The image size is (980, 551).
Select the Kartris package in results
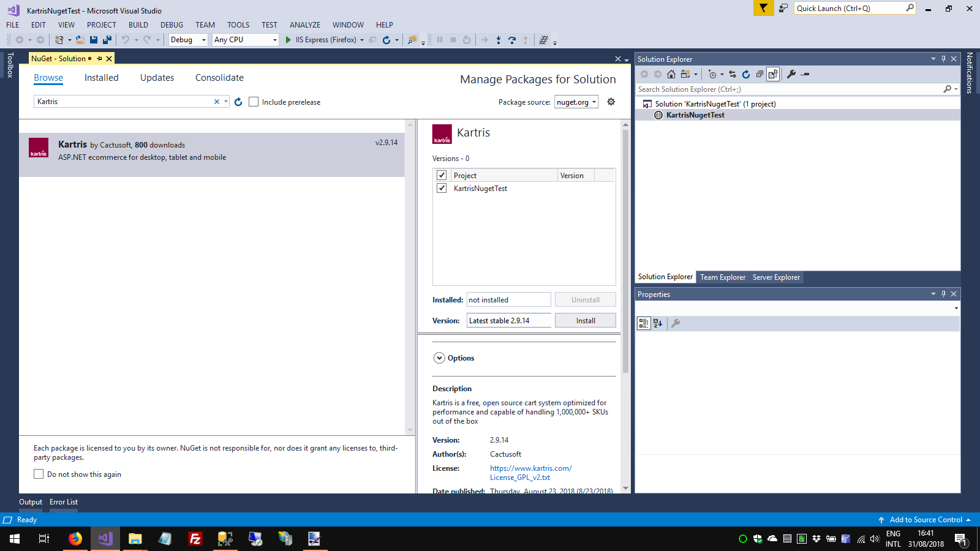212,155
